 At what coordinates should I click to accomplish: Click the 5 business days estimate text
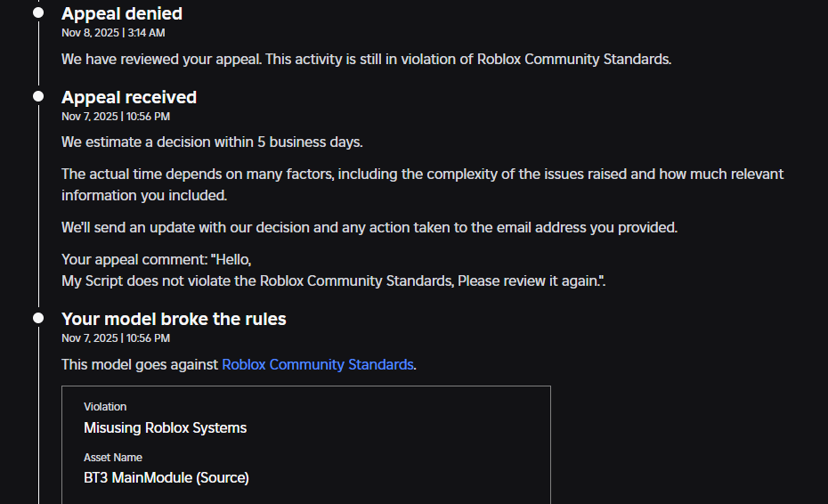click(x=212, y=142)
